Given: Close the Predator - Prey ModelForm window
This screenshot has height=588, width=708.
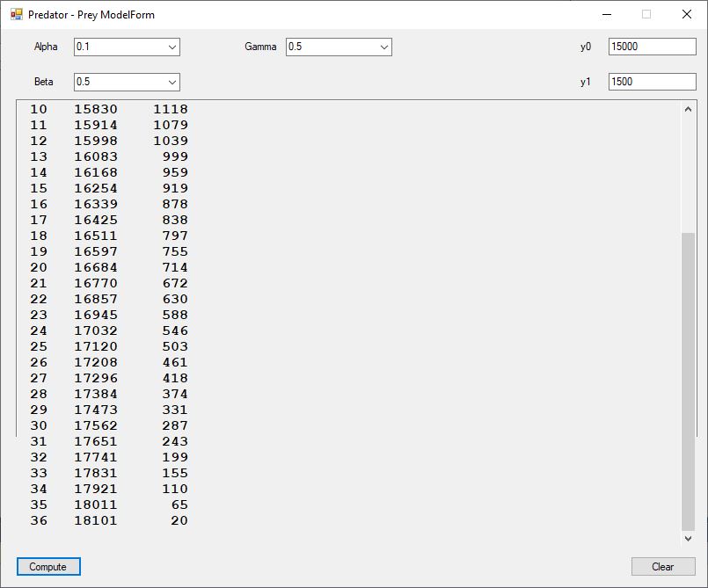Looking at the screenshot, I should (687, 14).
